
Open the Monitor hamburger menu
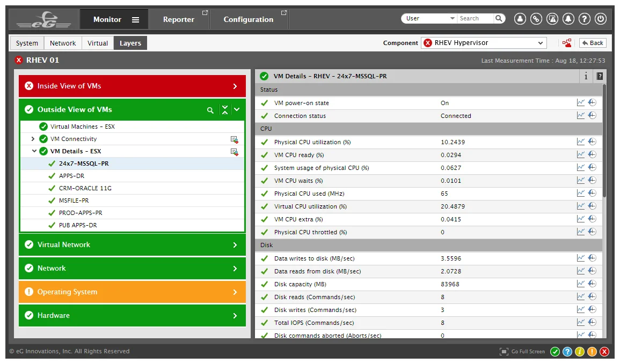tap(136, 20)
